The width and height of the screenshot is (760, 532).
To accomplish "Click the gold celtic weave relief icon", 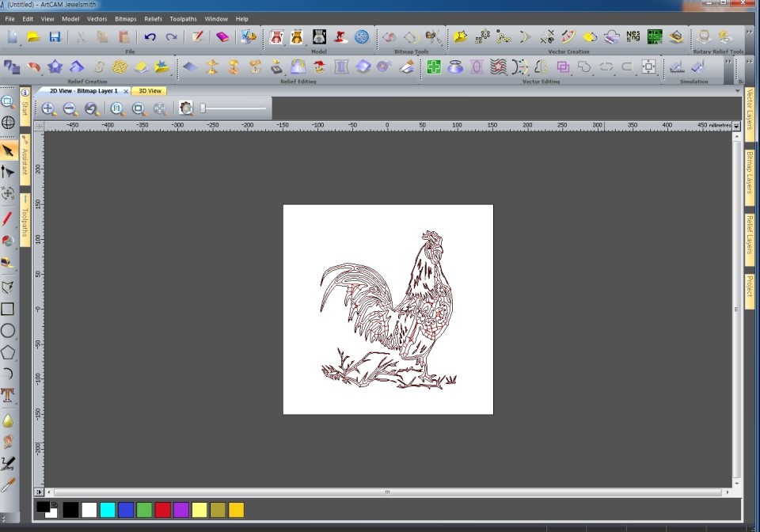I will [120, 66].
